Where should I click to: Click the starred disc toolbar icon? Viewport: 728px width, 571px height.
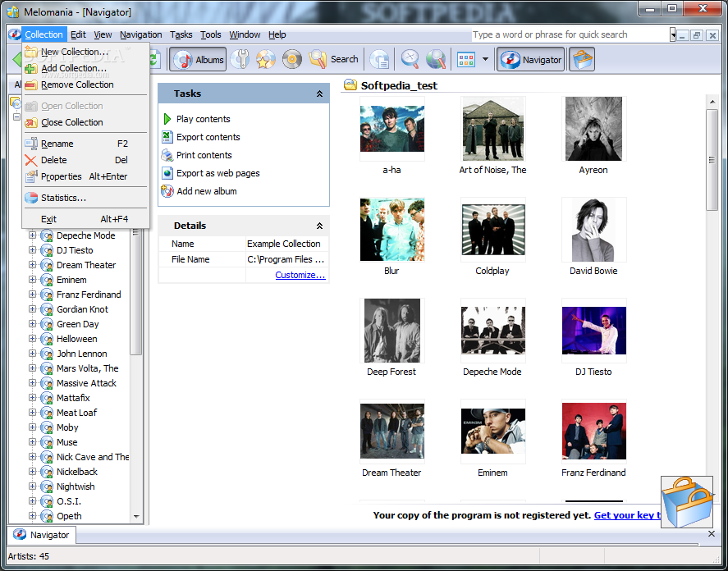click(x=266, y=59)
